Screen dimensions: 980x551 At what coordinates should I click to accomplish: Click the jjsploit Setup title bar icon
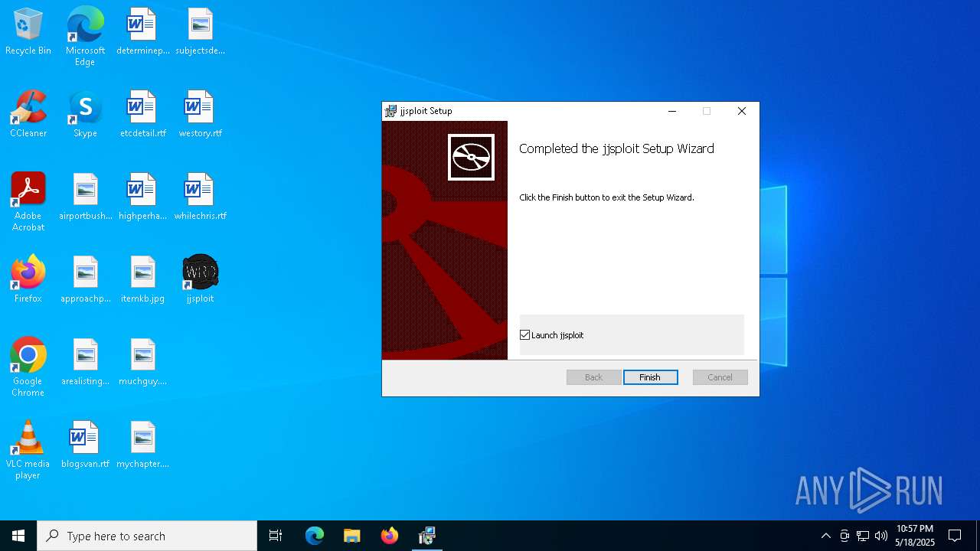(x=390, y=111)
